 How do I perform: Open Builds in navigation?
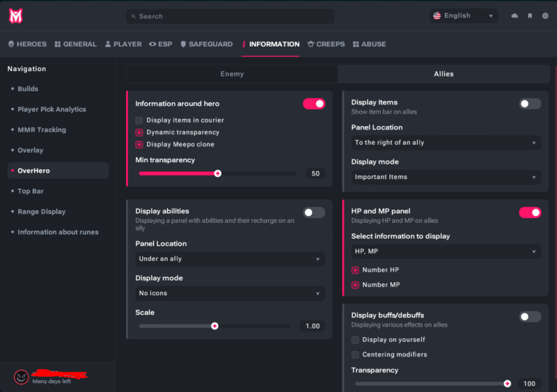pos(58,89)
